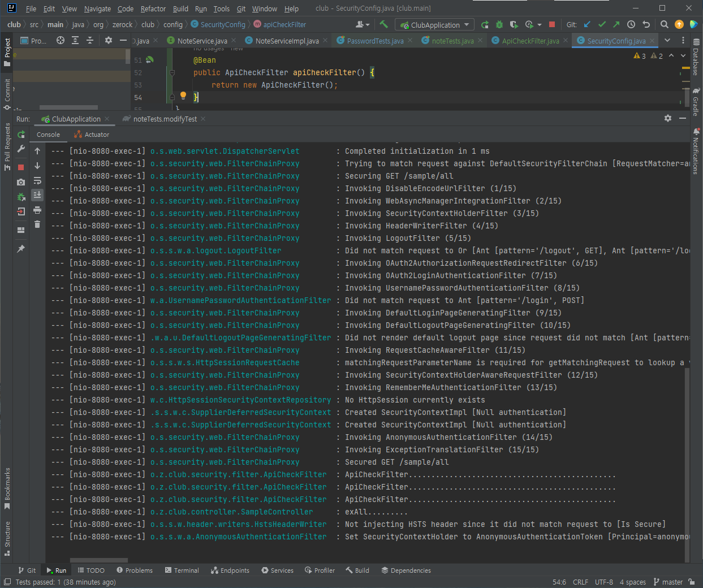Viewport: 703px width, 588px height.
Task: Rerun ClubApplication in the Run panel
Action: pos(21,135)
